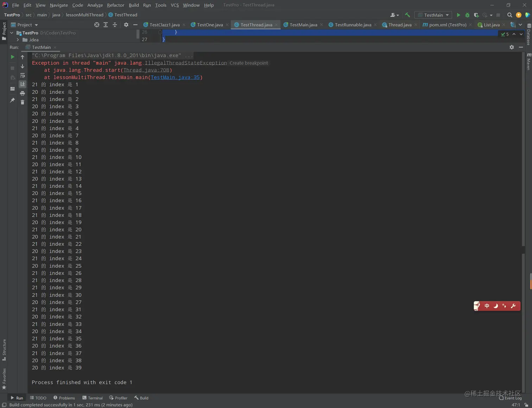Toggle soft-wrap in the console
Screen dimensions: 532x408
23,75
